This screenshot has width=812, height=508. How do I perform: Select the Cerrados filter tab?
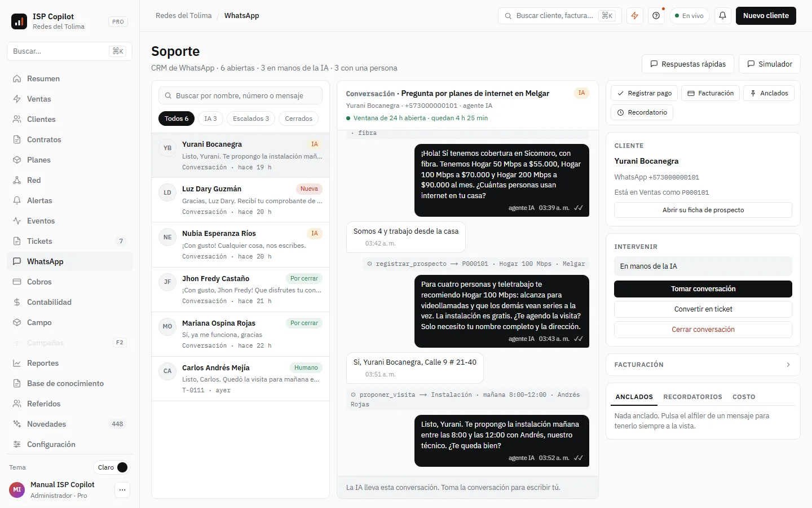[x=299, y=119]
